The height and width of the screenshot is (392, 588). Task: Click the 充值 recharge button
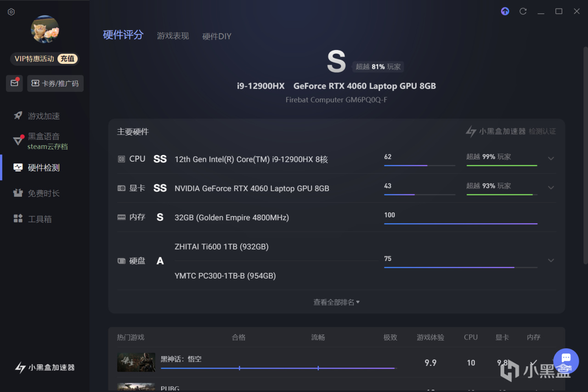(x=68, y=58)
